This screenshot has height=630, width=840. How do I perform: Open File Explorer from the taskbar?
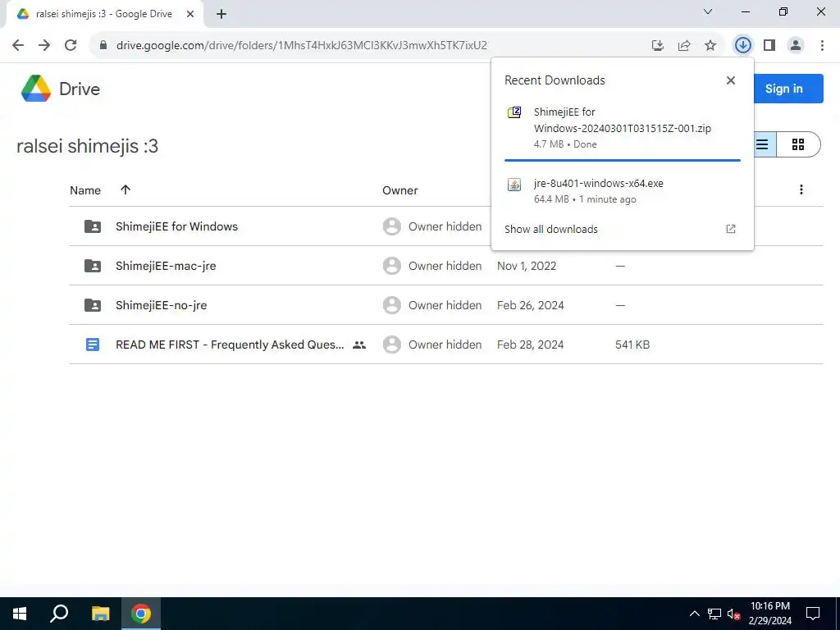(x=100, y=614)
